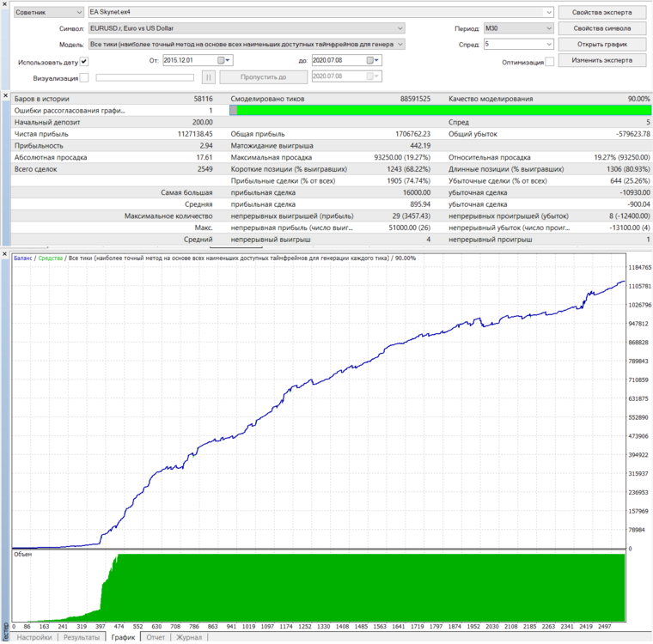Click the Открыть график button
The height and width of the screenshot is (644, 653).
tap(601, 44)
